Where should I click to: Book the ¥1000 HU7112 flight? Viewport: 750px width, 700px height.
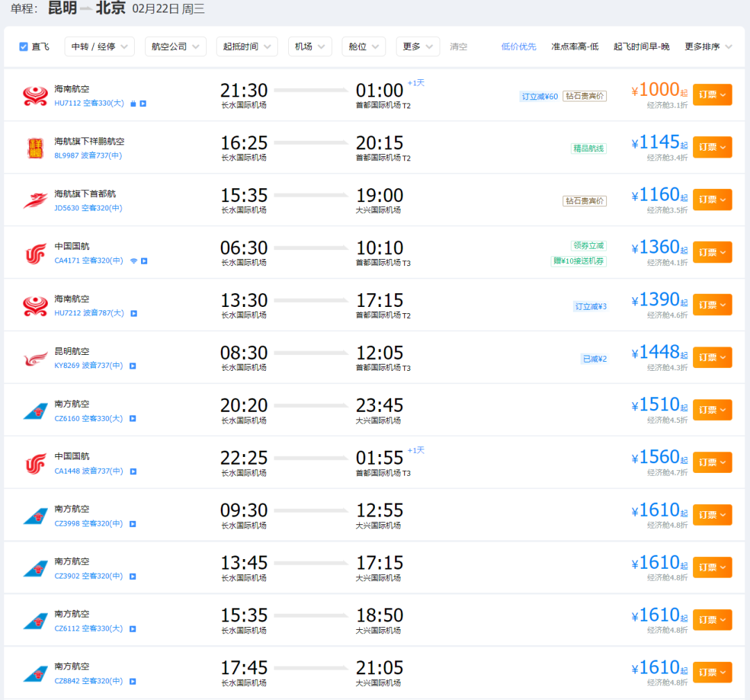coord(712,94)
